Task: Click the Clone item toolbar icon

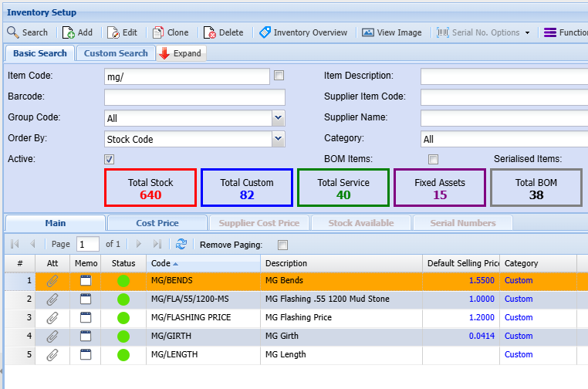Action: 158,32
